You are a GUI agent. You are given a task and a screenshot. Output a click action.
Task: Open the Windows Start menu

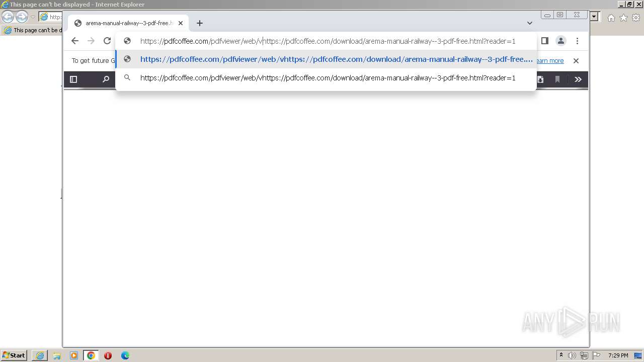coord(14,355)
